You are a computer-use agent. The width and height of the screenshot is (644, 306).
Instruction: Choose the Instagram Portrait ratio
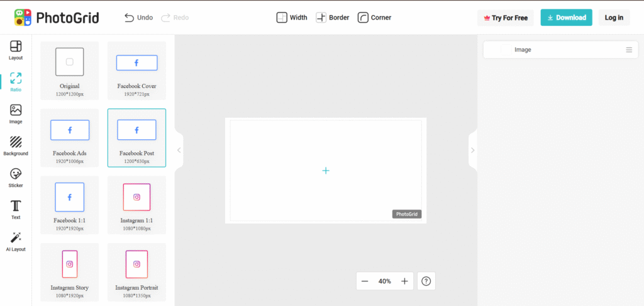136,272
